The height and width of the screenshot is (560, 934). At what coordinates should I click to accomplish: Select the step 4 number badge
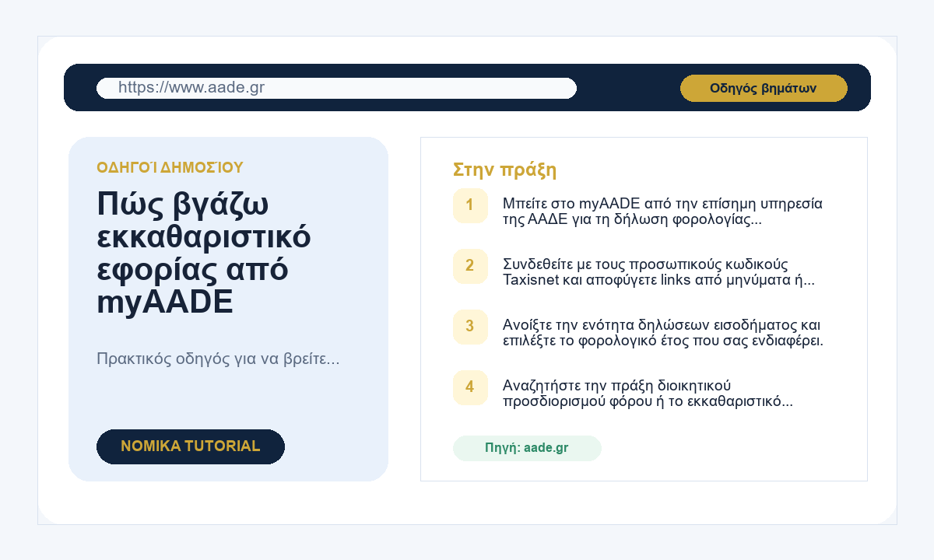pos(470,387)
